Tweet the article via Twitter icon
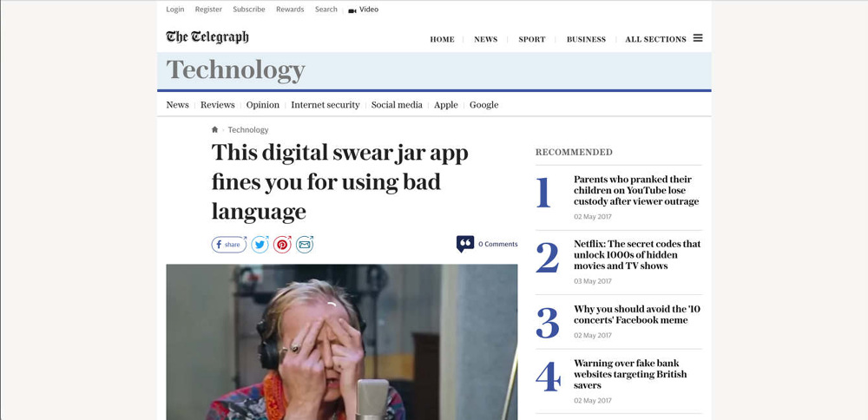868x420 pixels. (260, 244)
